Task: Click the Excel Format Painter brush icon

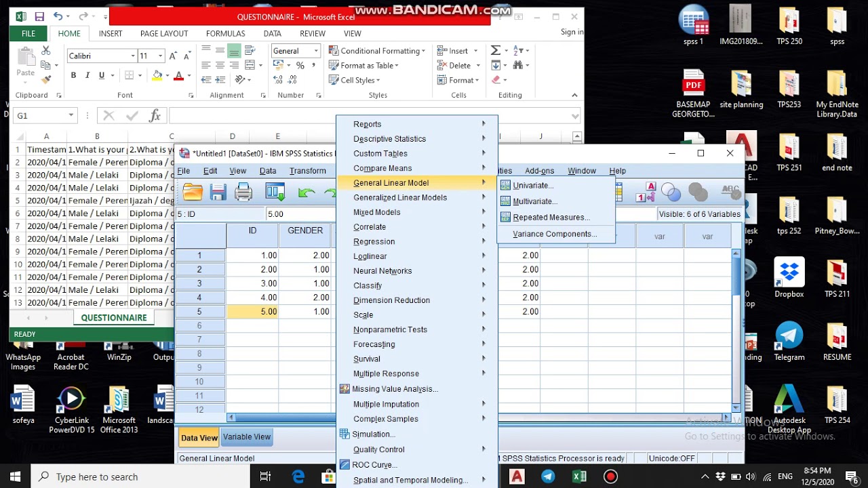Action: pyautogui.click(x=46, y=79)
